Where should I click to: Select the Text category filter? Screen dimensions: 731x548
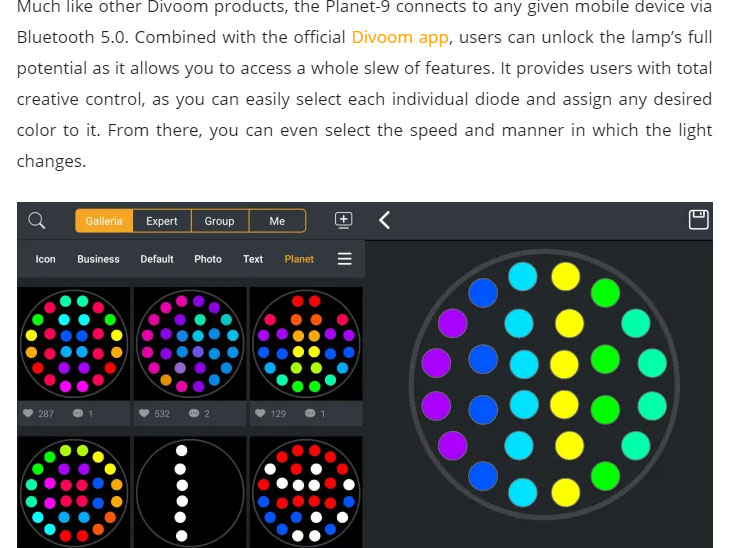pyautogui.click(x=253, y=259)
